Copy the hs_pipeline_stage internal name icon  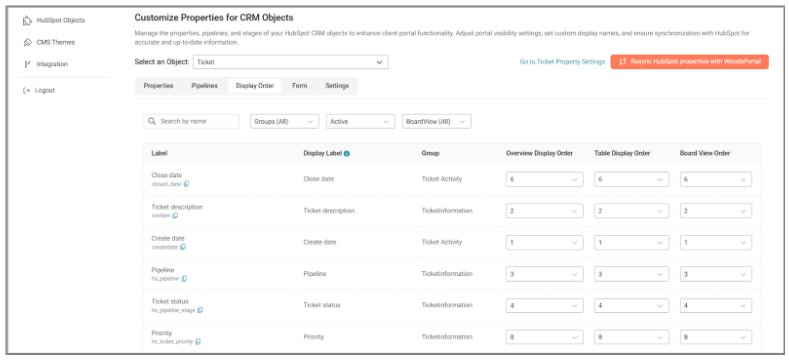[200, 310]
